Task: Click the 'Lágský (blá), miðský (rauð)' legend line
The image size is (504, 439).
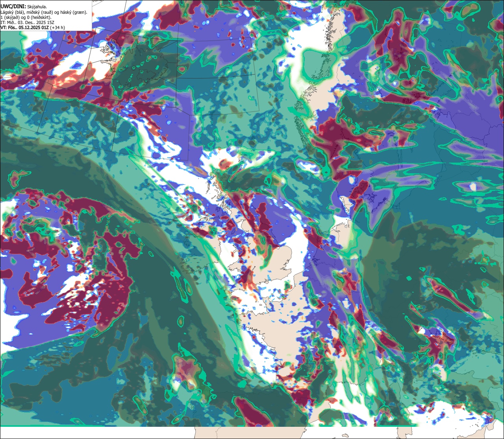Action: 44,12
